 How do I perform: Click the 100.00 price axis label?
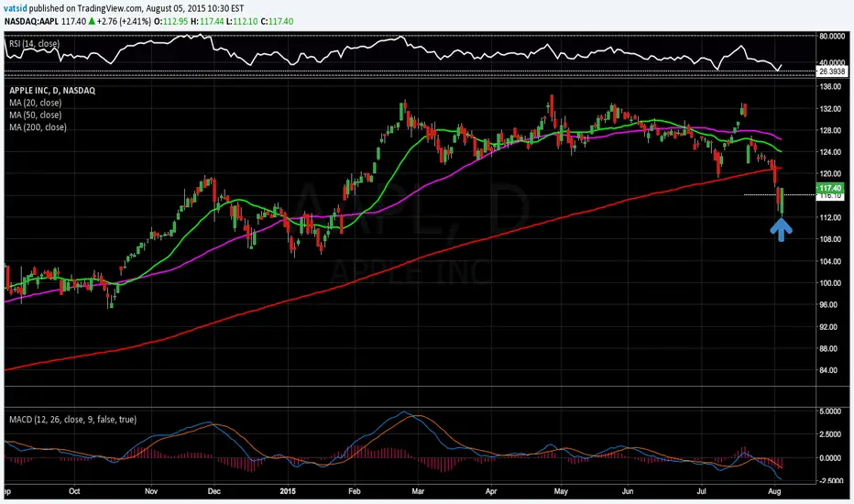coord(830,283)
